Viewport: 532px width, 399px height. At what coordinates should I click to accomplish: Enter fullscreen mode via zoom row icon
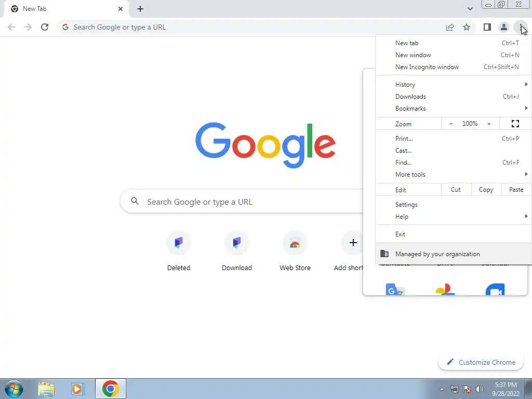515,124
